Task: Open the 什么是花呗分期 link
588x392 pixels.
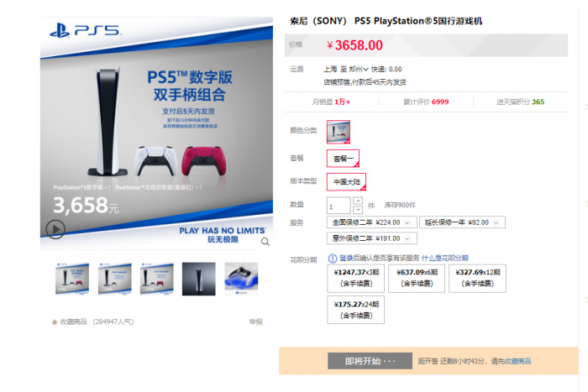Action: click(x=444, y=259)
